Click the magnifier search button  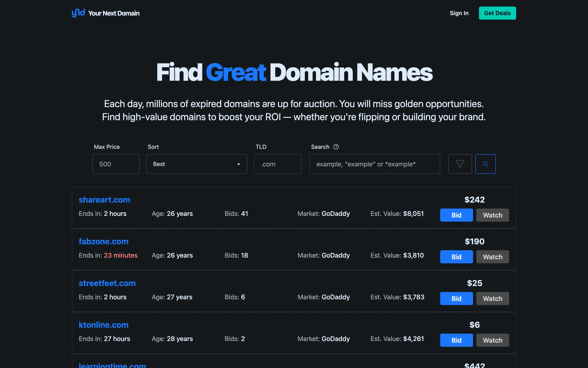[x=485, y=164]
